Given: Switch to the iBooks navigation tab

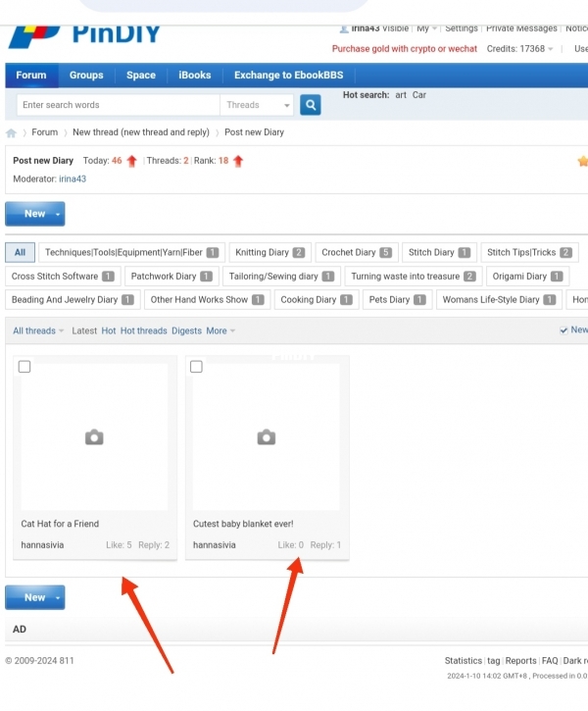Looking at the screenshot, I should pyautogui.click(x=194, y=76).
